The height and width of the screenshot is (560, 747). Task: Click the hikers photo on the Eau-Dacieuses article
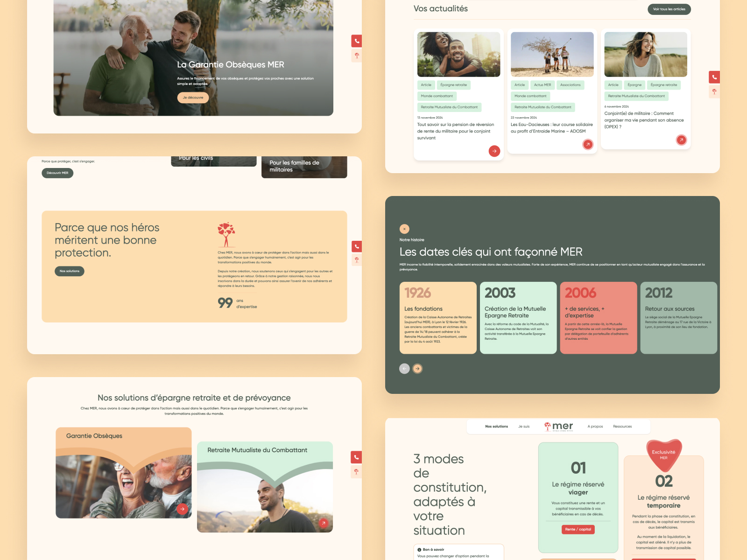click(552, 55)
